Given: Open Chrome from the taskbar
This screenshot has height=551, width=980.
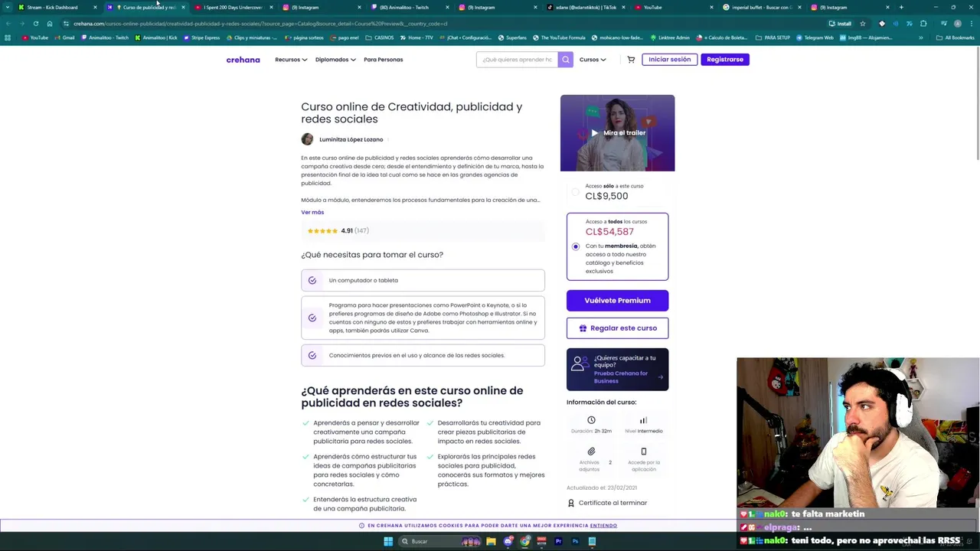Looking at the screenshot, I should [524, 542].
